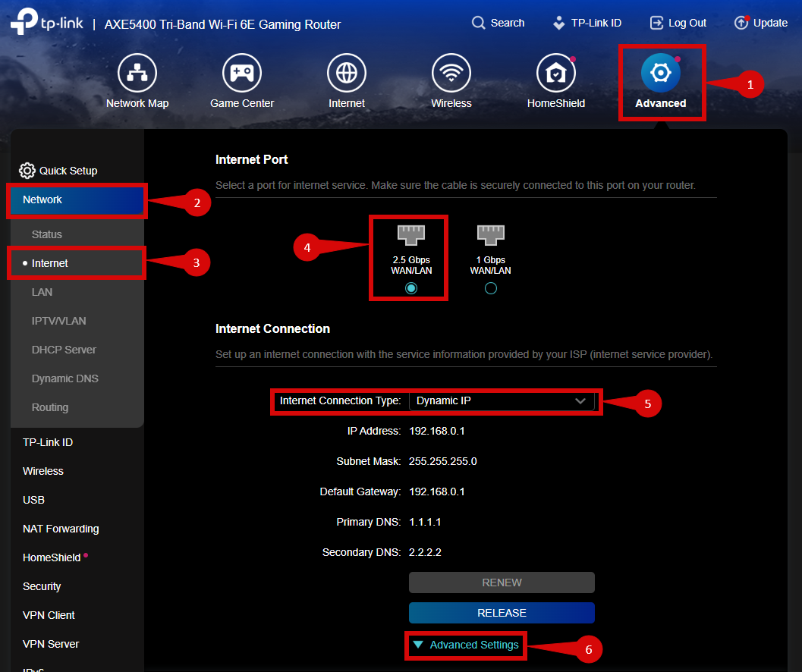Click the Update label
This screenshot has width=802, height=672.
(x=770, y=23)
